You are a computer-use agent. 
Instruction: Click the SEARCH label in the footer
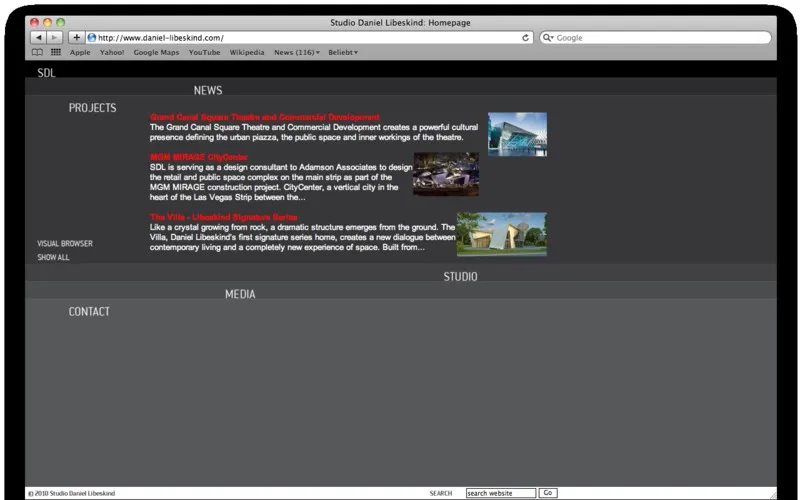tap(441, 493)
